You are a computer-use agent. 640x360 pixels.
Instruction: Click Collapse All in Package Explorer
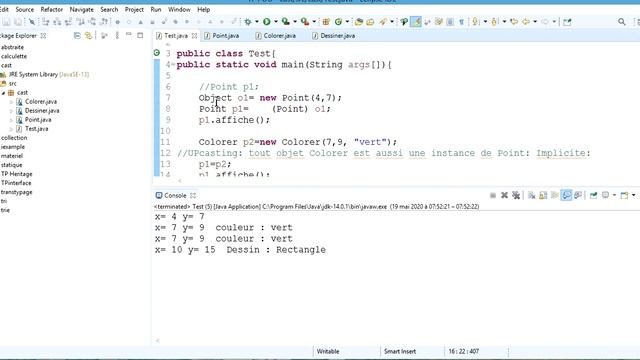tap(77, 36)
